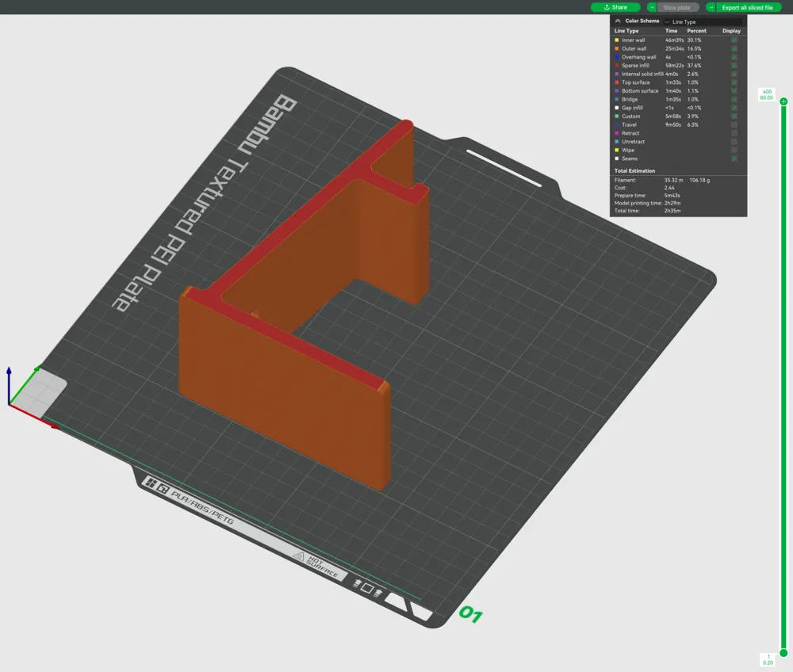
Task: Click the Custom line type color icon
Action: click(x=616, y=116)
